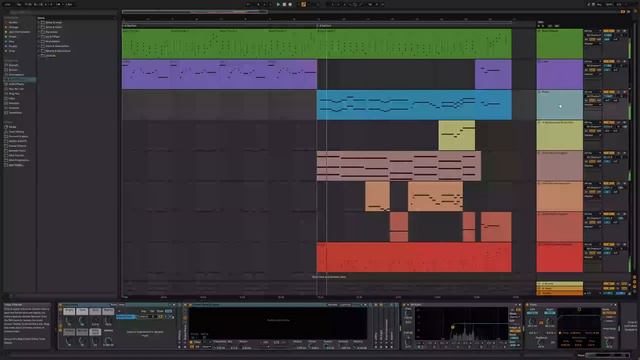
Task: Click the Tap tempo button
Action: coord(19,4)
